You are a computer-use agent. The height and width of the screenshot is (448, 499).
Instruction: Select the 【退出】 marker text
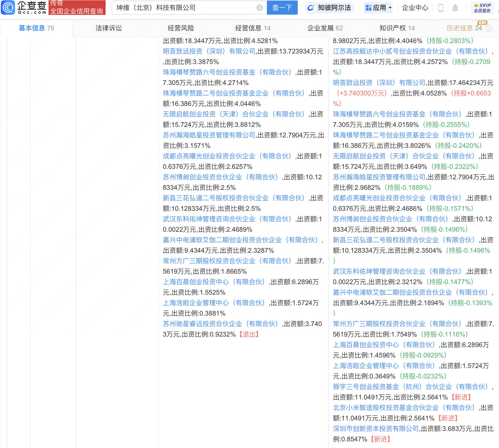[249, 334]
